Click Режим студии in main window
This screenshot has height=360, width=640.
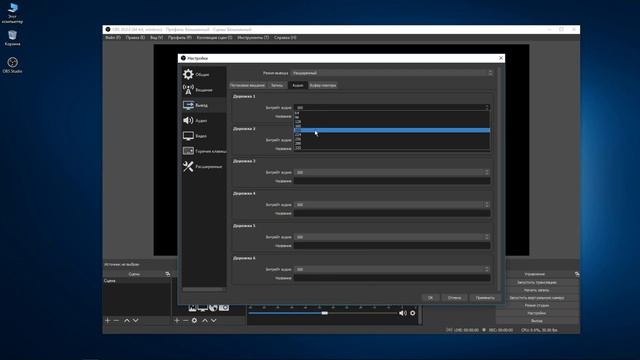[x=536, y=305]
